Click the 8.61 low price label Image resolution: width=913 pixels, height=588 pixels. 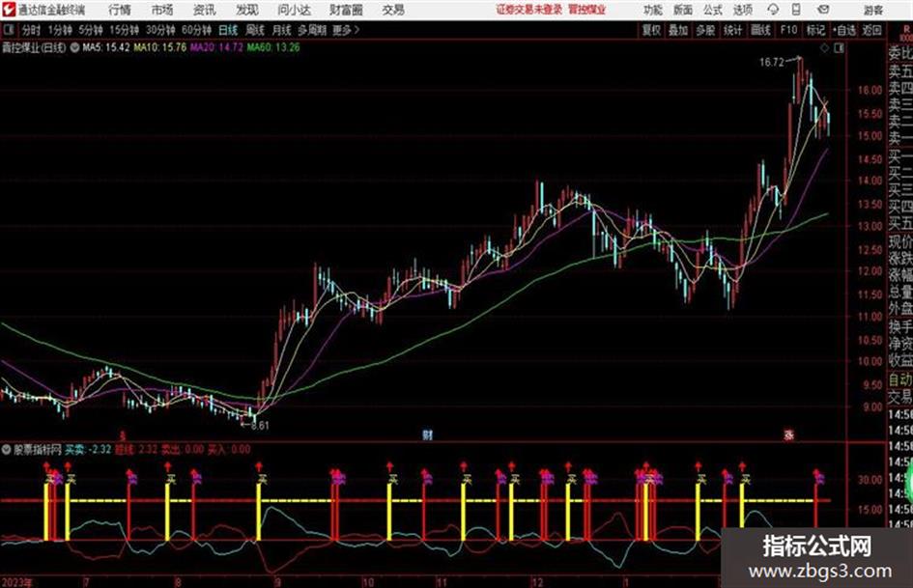pos(260,426)
